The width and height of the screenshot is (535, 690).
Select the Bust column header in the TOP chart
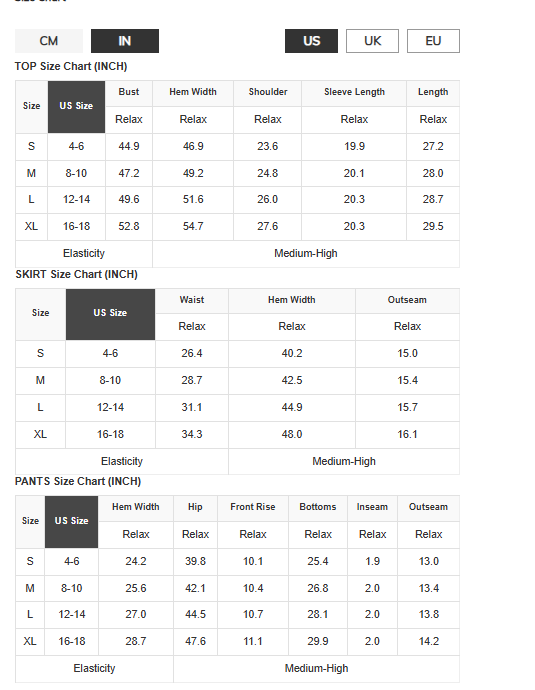click(x=129, y=92)
